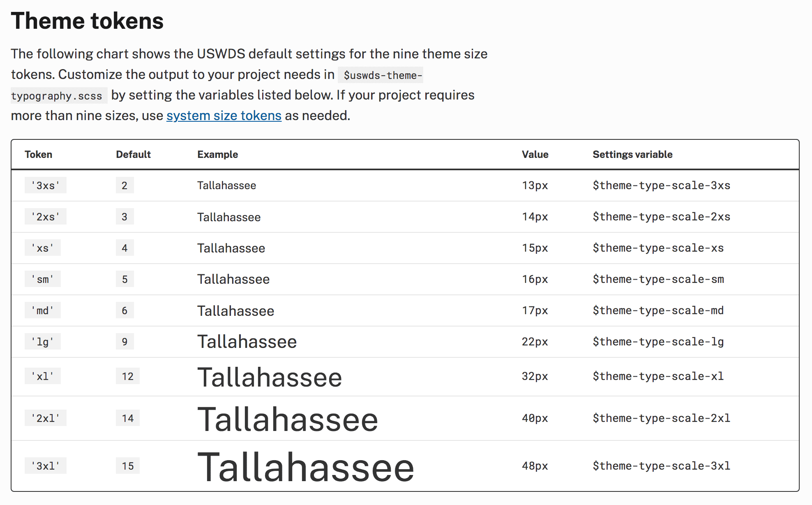Click the 'md' token code
Image resolution: width=812 pixels, height=505 pixels.
42,310
